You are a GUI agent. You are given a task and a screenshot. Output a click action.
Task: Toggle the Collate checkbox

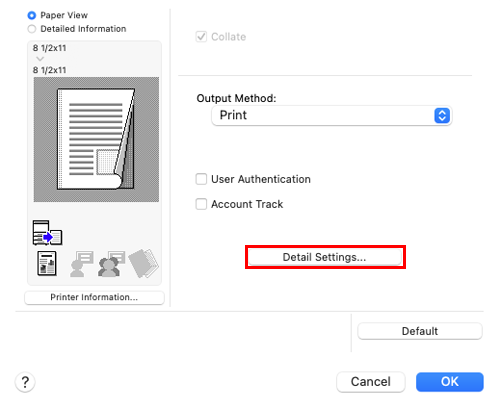tap(201, 37)
